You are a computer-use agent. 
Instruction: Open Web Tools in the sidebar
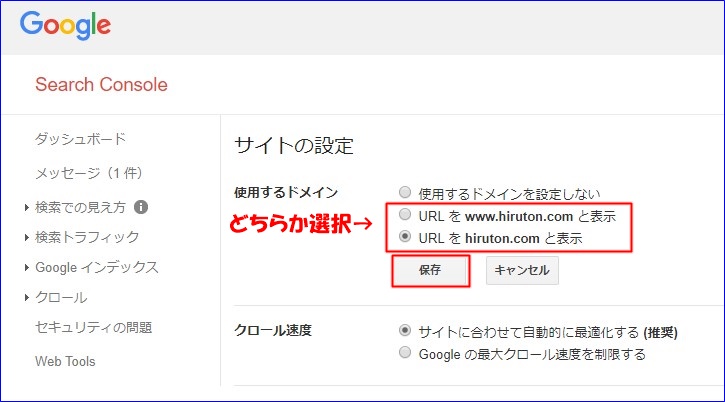pyautogui.click(x=65, y=361)
